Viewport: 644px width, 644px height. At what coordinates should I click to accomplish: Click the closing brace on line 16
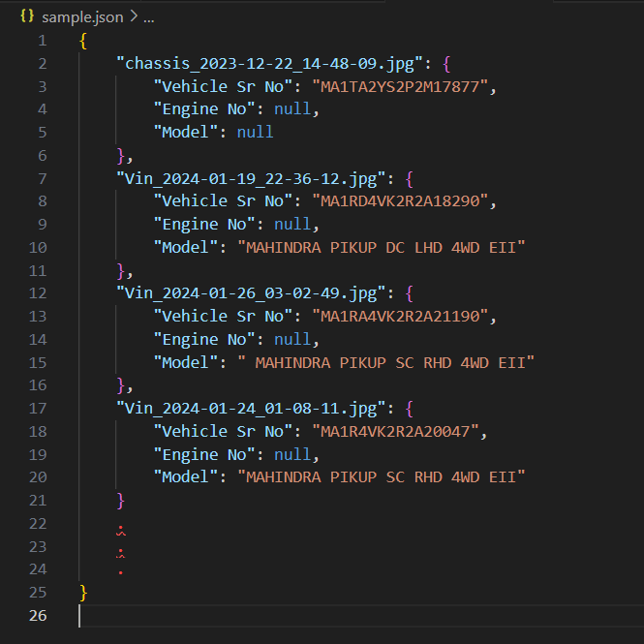click(x=120, y=385)
